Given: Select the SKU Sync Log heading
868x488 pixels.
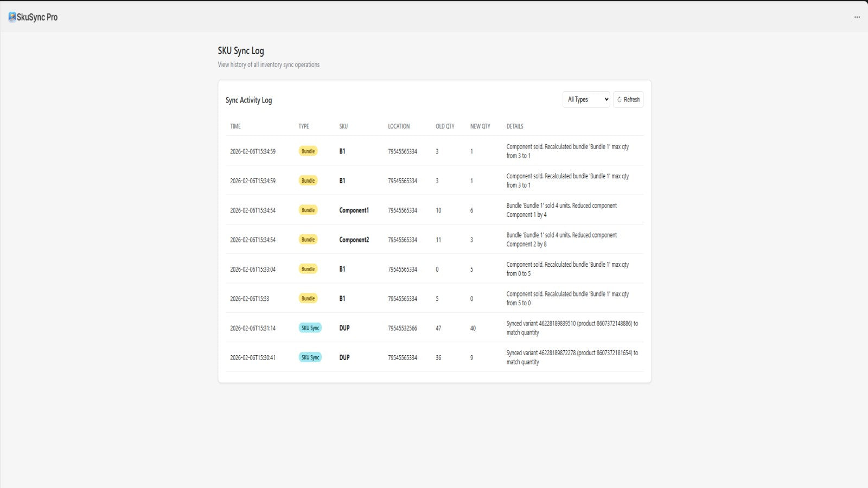Looking at the screenshot, I should tap(240, 50).
